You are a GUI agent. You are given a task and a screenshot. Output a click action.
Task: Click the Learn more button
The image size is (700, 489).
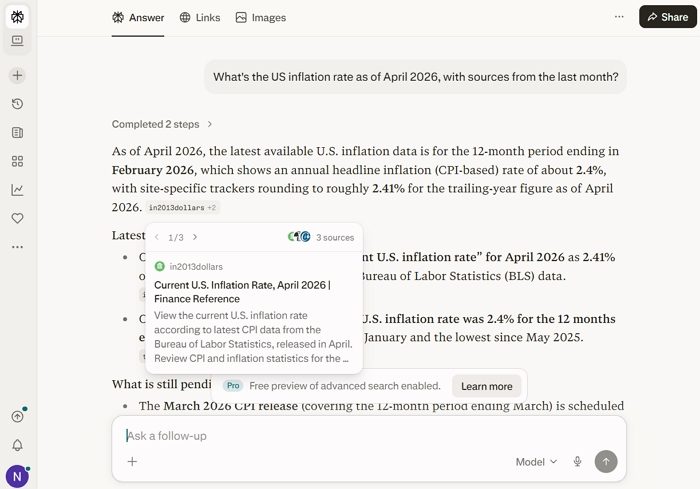[486, 386]
